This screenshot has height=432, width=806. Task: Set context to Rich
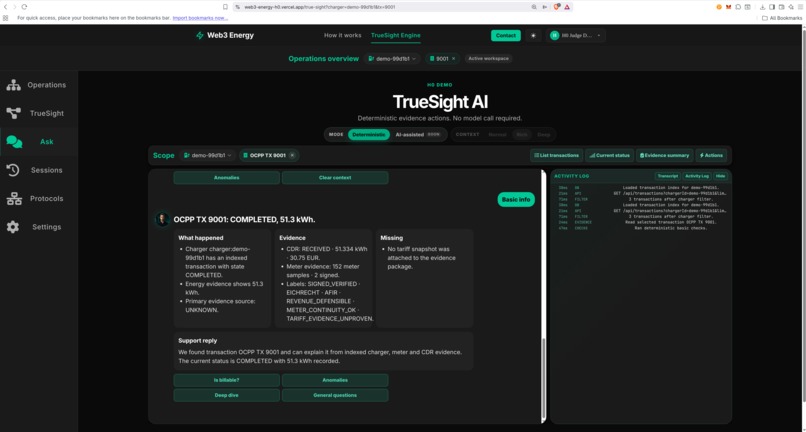pos(522,135)
